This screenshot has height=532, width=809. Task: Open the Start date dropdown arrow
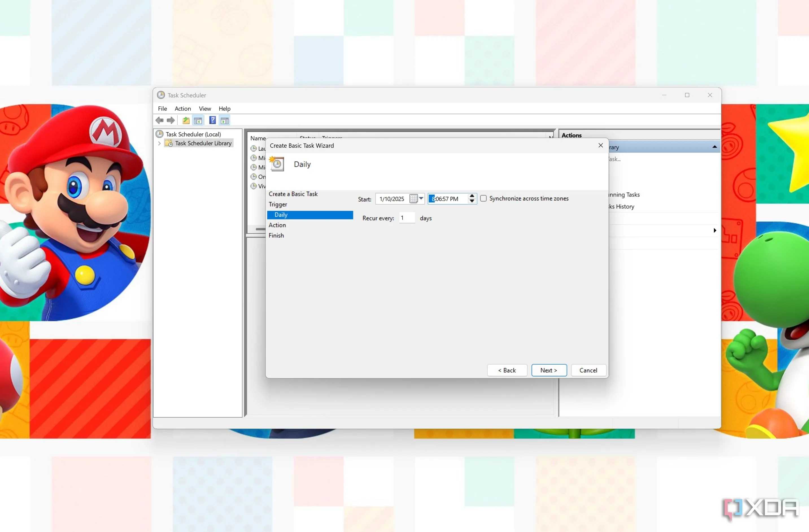tap(421, 199)
